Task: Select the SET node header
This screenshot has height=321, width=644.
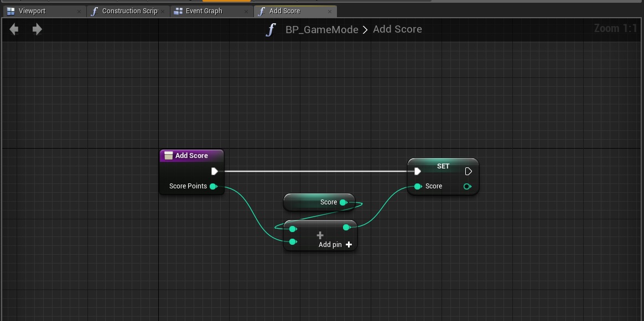Action: pyautogui.click(x=443, y=166)
